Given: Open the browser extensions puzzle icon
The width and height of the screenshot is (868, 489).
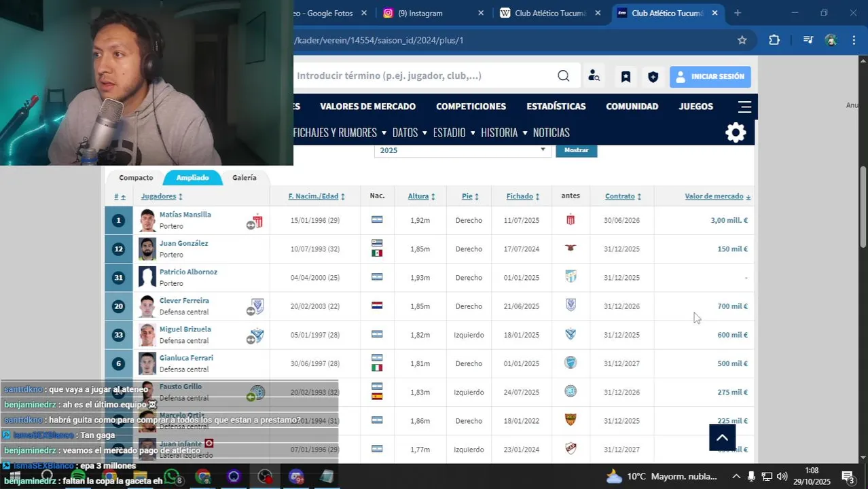Looking at the screenshot, I should click(x=774, y=40).
